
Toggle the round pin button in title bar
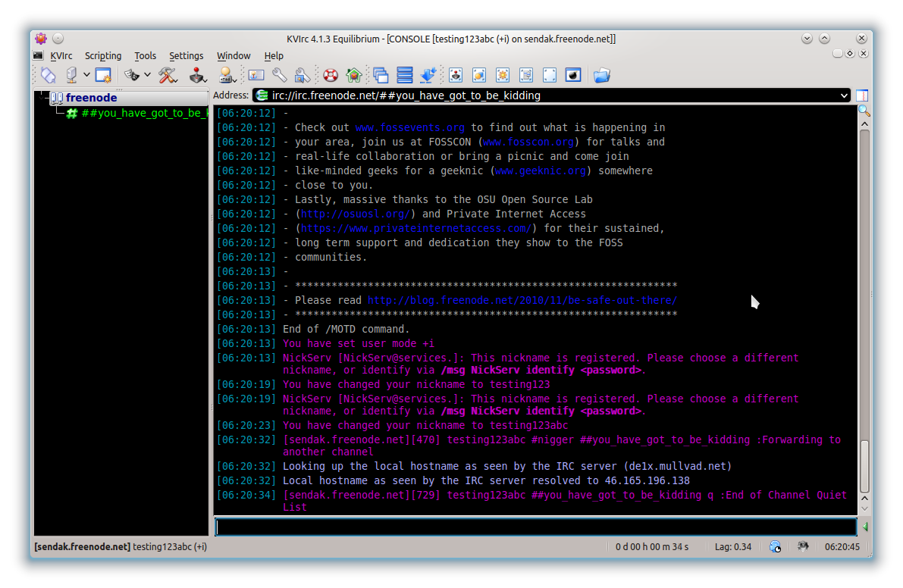click(x=58, y=39)
